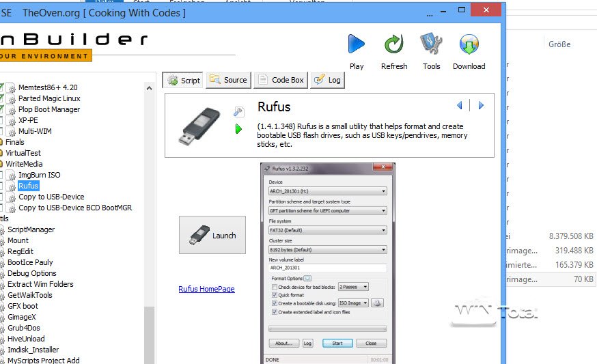The height and width of the screenshot is (364, 597).
Task: Open the VirtualTest folder
Action: 23,153
